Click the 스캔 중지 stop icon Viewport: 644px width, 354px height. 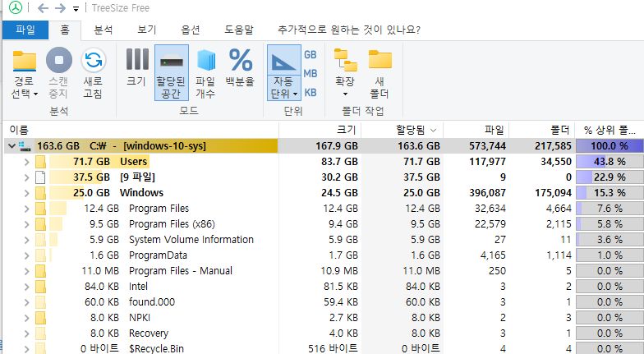(59, 60)
